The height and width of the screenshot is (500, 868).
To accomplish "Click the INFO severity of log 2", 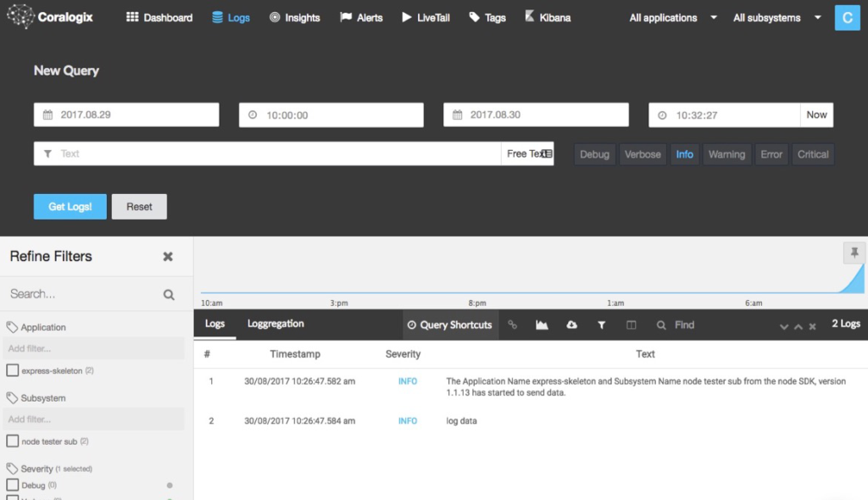I will click(x=408, y=421).
